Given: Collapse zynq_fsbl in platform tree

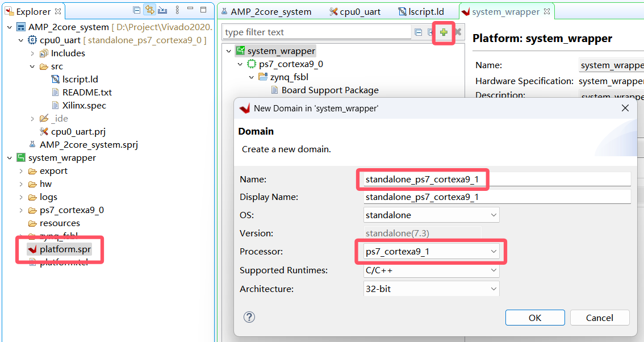Looking at the screenshot, I should click(x=252, y=77).
